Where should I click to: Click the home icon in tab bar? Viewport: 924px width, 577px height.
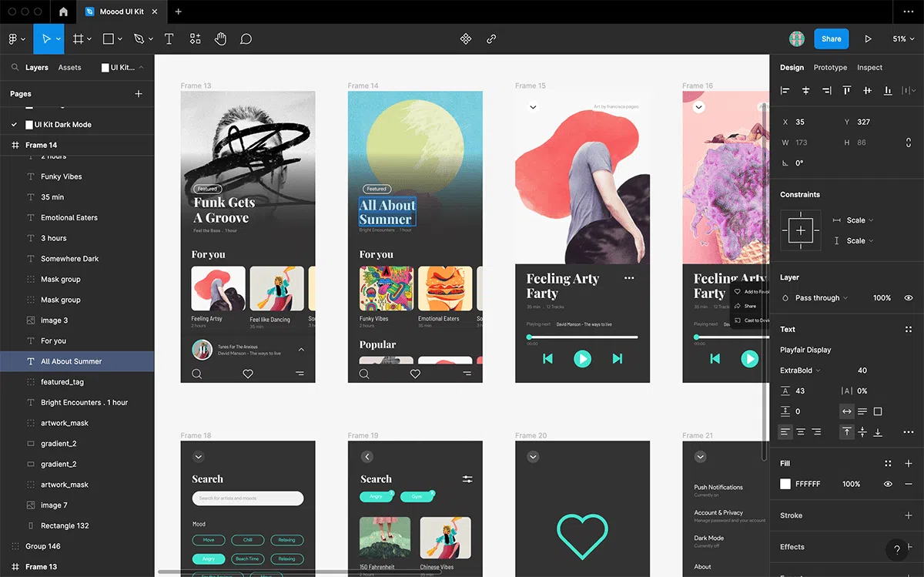pos(63,12)
